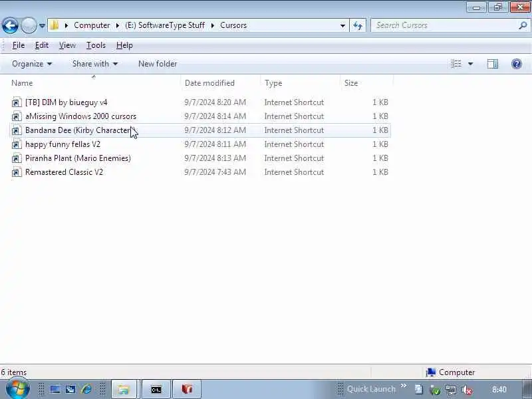
Task: Click the folder icon in address bar
Action: [x=55, y=25]
